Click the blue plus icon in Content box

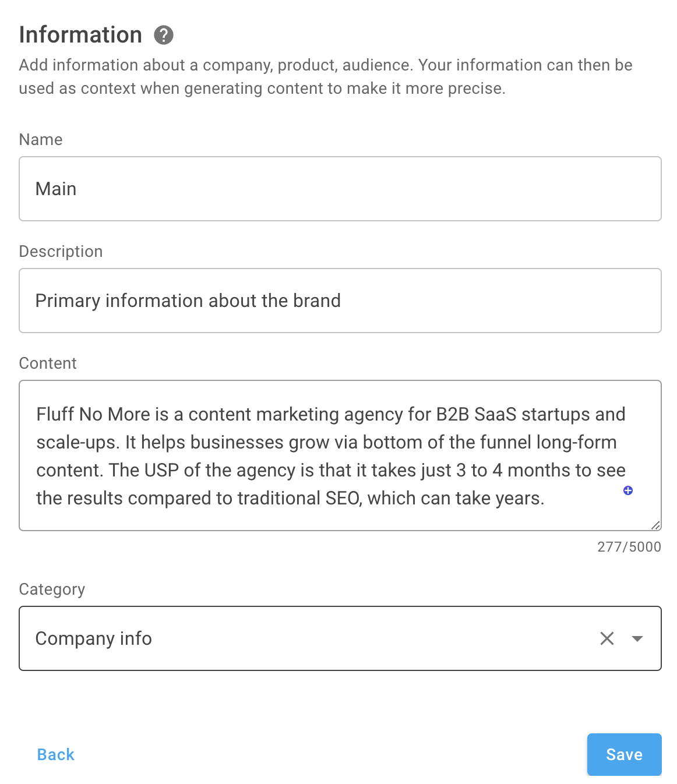click(628, 490)
